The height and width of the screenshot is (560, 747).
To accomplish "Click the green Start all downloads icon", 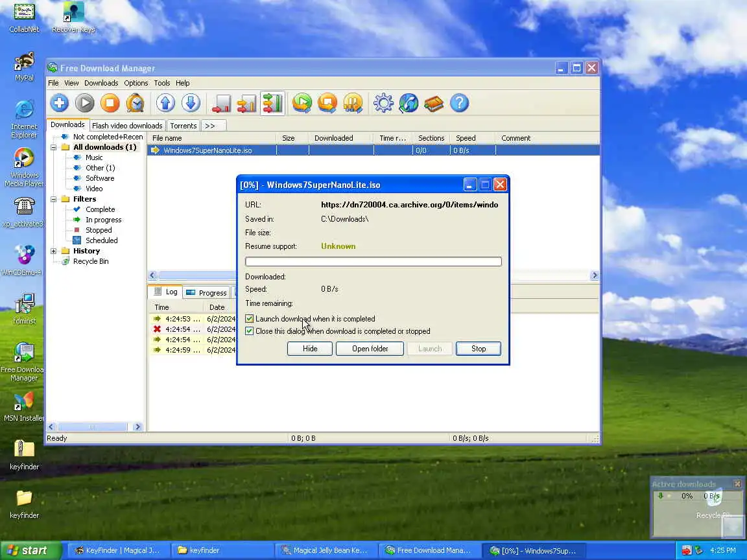I will (302, 103).
